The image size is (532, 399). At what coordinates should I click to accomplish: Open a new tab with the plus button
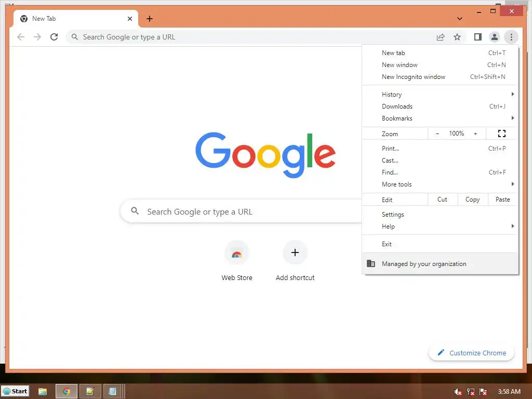[x=150, y=19]
